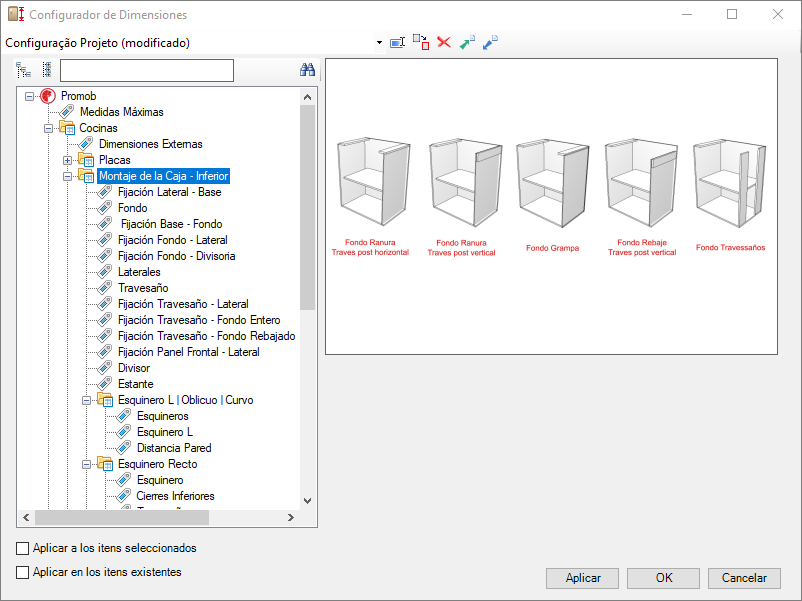Select the Dimensiones Externas tree item
The width and height of the screenshot is (802, 601).
tap(150, 144)
